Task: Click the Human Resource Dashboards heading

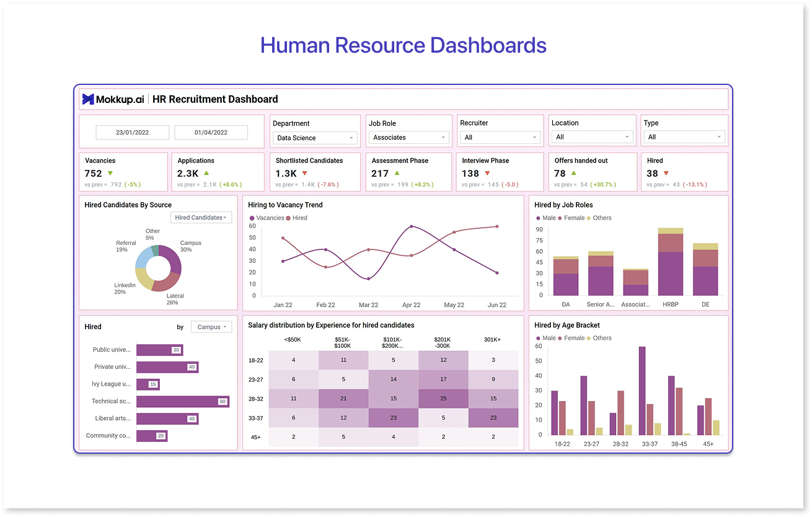Action: click(404, 45)
